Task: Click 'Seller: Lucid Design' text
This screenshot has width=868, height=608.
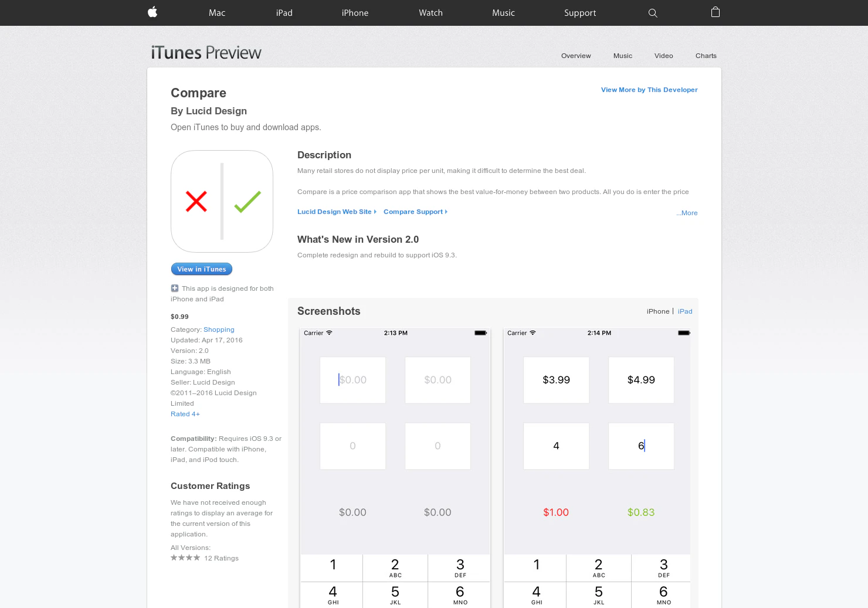Action: click(203, 382)
